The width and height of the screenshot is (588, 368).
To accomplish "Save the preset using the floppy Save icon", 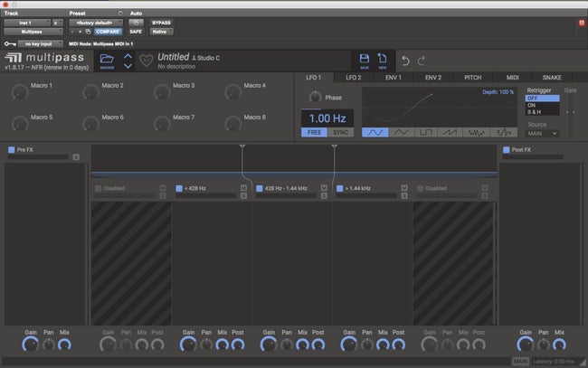I will click(365, 59).
